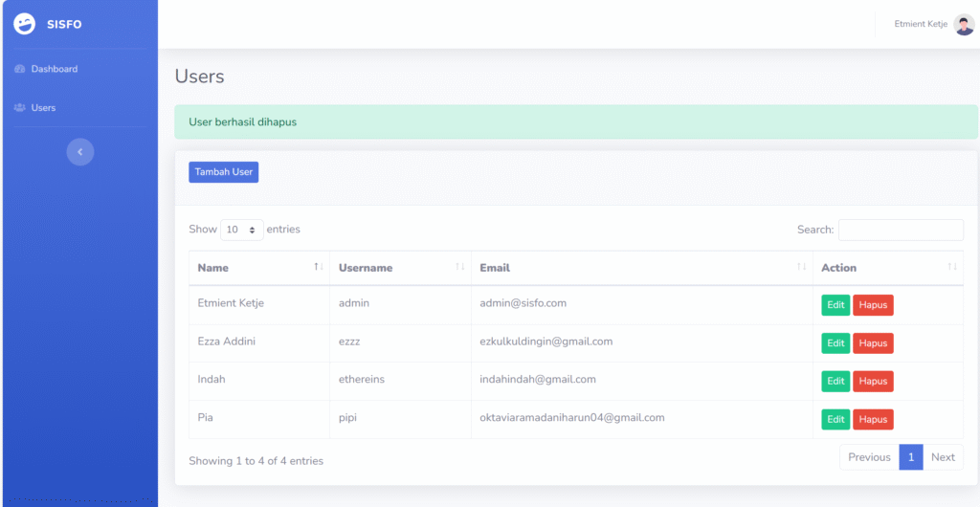Viewport: 980px width, 507px height.
Task: Open Etmient Ketje account menu
Action: [x=920, y=25]
